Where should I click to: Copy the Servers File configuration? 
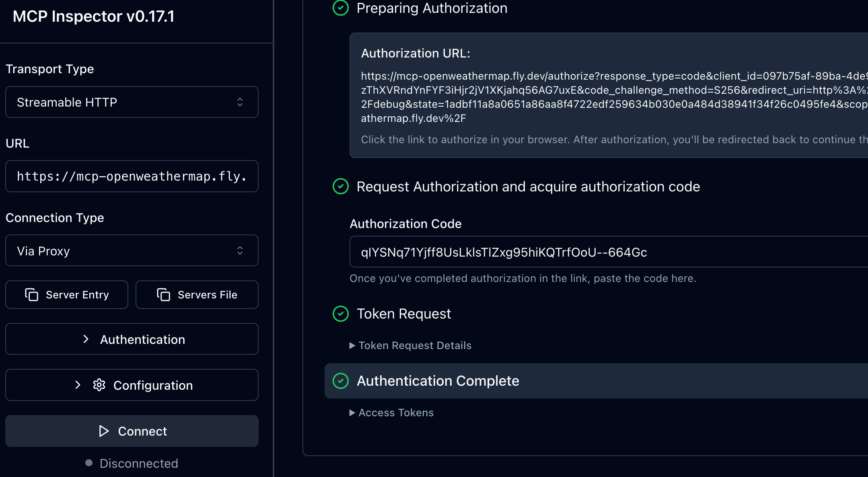point(197,295)
